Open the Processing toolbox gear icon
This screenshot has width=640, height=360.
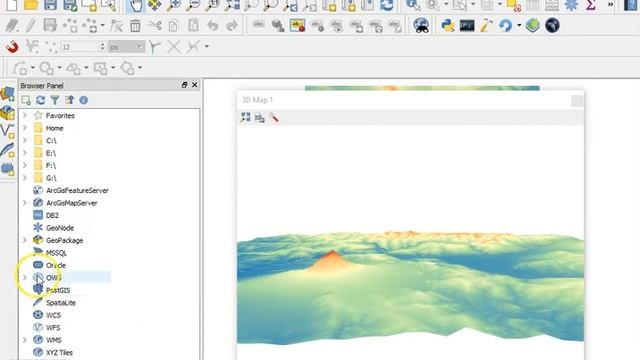point(571,5)
